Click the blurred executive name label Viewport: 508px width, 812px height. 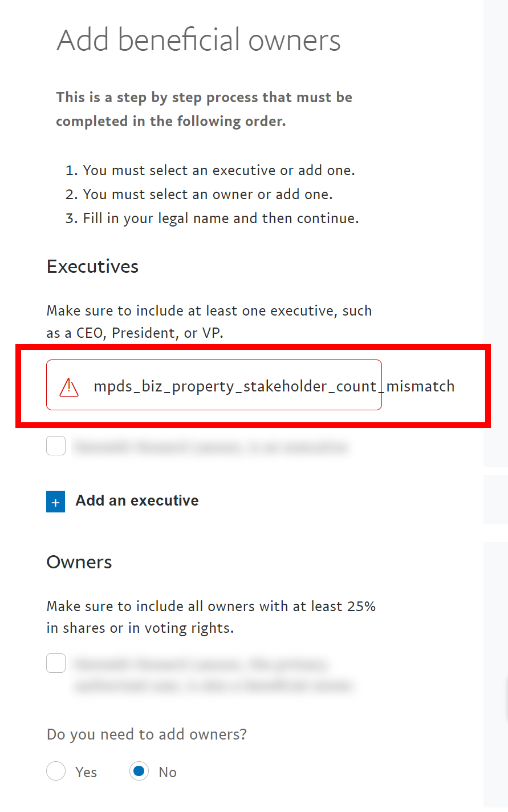tap(211, 447)
